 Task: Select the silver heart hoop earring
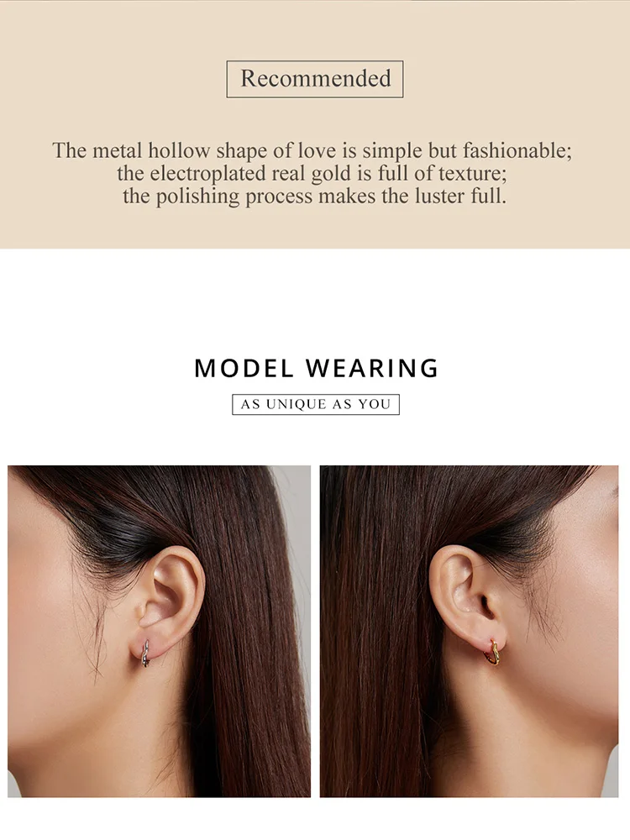(145, 653)
